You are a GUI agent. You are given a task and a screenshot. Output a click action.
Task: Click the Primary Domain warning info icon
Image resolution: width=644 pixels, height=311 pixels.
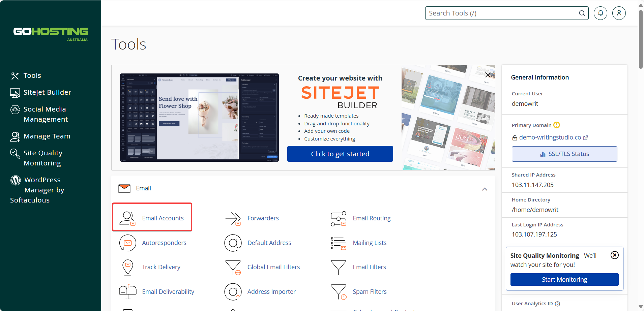[x=557, y=125]
